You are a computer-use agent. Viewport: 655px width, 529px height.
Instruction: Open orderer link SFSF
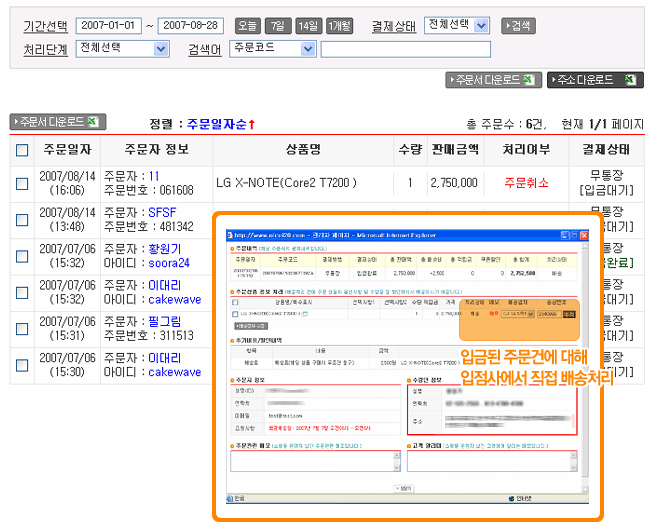(162, 212)
